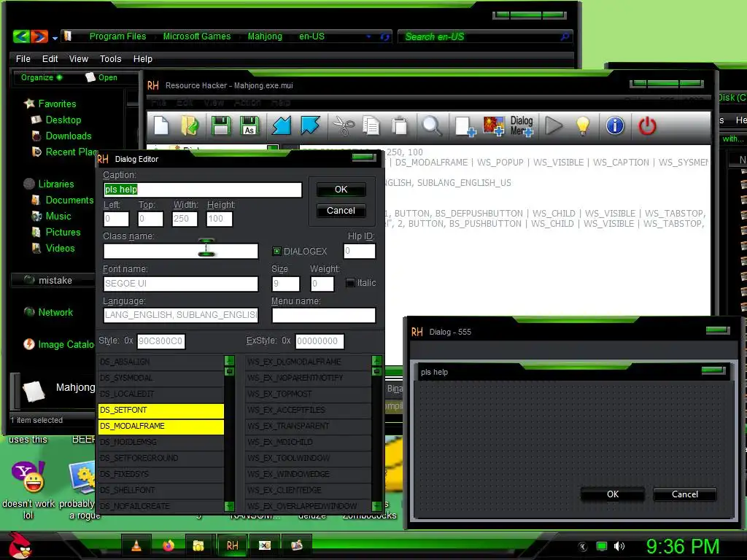
Task: Open the address bar history dropdown arrow
Action: pos(368,36)
